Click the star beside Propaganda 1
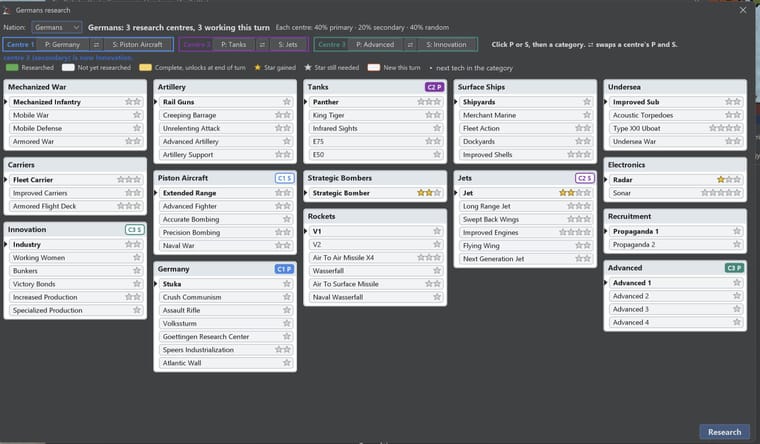The height and width of the screenshot is (444, 760). [x=737, y=231]
